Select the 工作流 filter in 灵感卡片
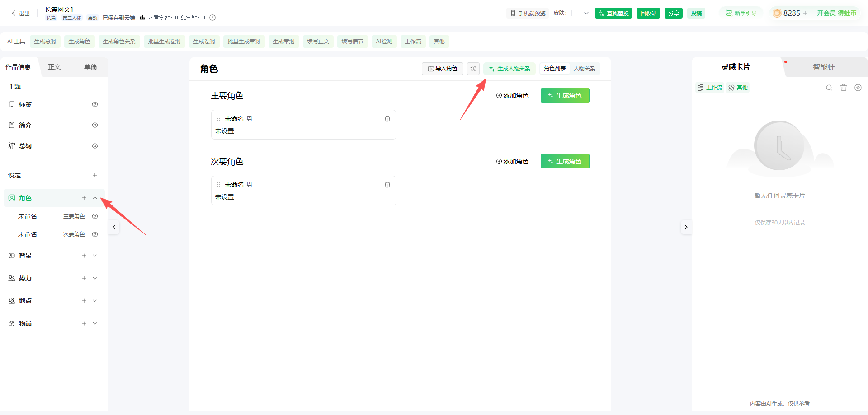The width and height of the screenshot is (868, 415). click(x=710, y=88)
